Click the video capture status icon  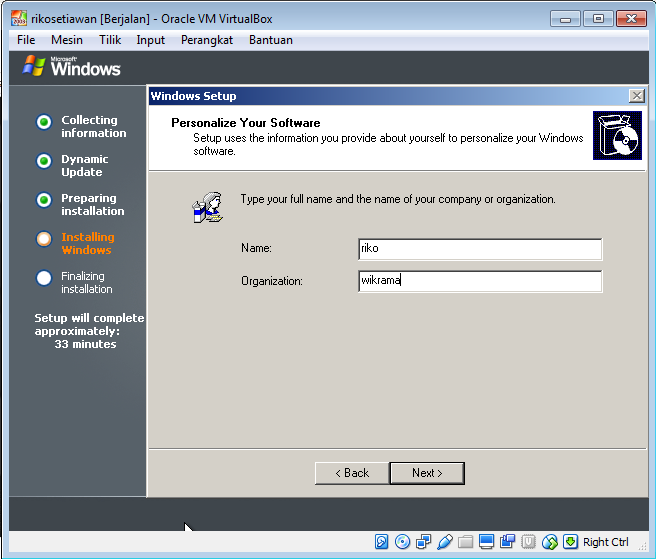pos(507,541)
